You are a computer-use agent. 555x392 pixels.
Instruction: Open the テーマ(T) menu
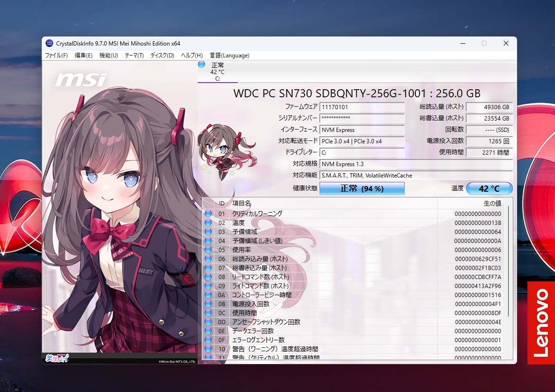click(134, 55)
